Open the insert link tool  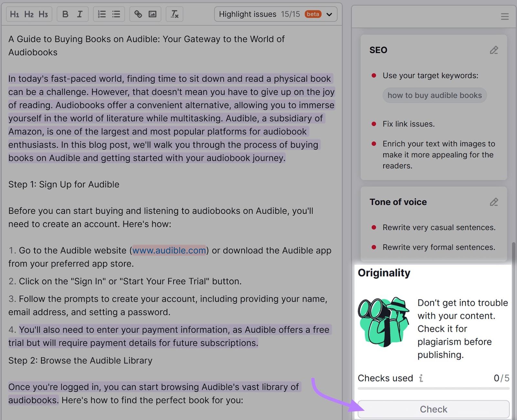[x=138, y=14]
